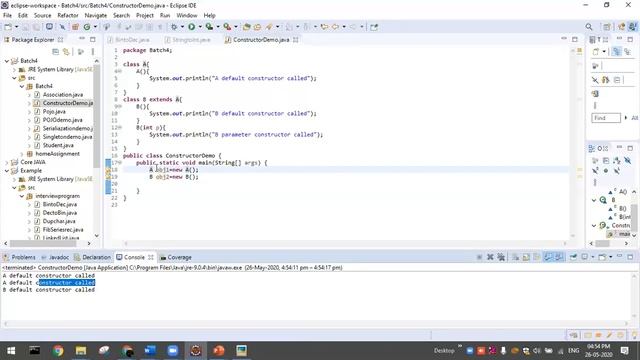Open the Refactor menu
The width and height of the screenshot is (640, 360).
point(68,16)
